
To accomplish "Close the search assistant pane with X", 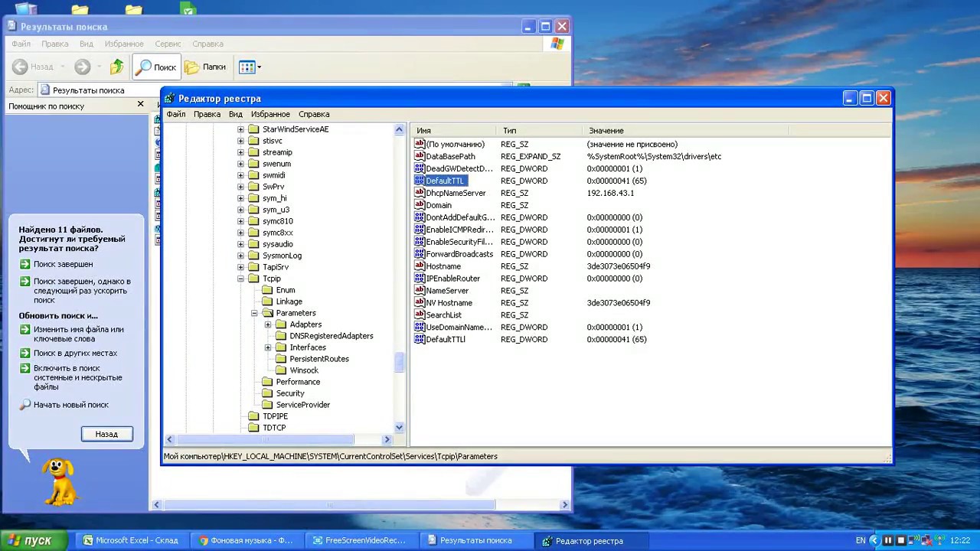I will coord(140,104).
